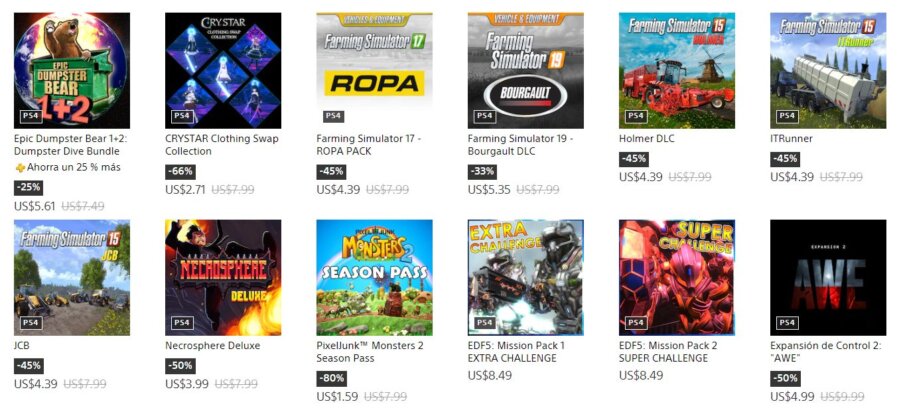The height and width of the screenshot is (420, 903).
Task: Click the PS4 badge on the AWE cover
Action: [x=787, y=323]
